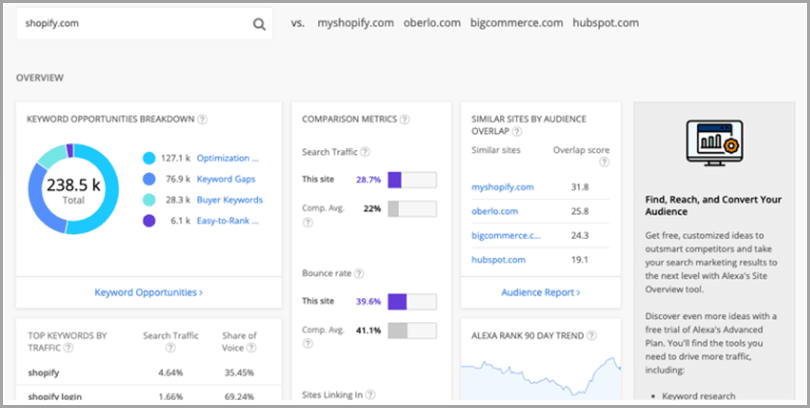This screenshot has width=810, height=408.
Task: Click Comp. Avg. bounce rate bar 41.1%
Action: 412,331
